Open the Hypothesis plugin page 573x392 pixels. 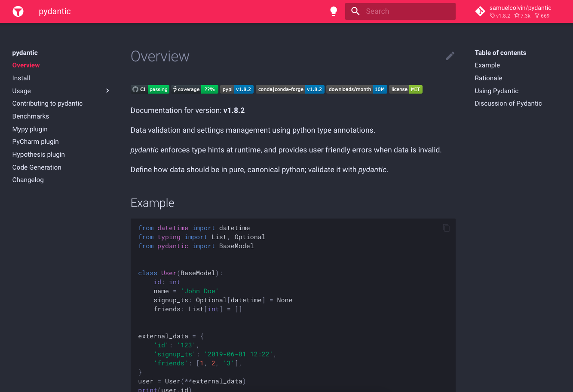pos(38,155)
